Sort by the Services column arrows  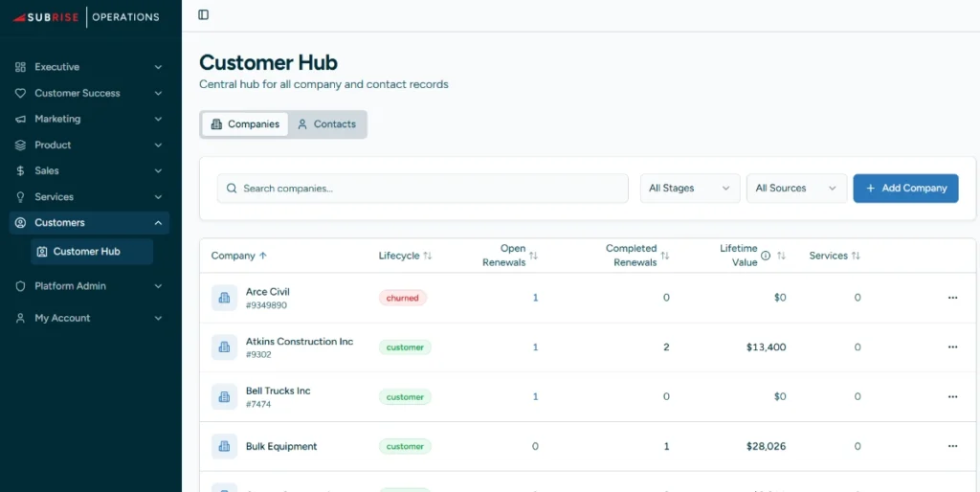tap(856, 256)
